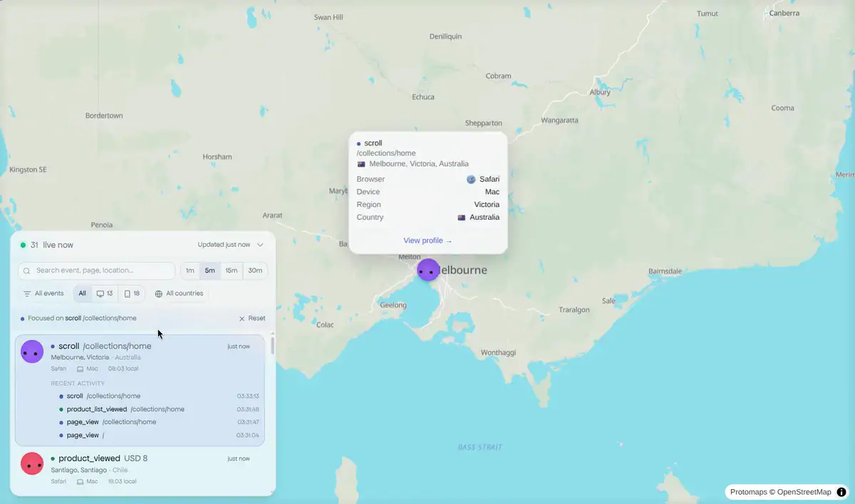Open the All countries dropdown
Screen dimensions: 855x504
click(179, 293)
